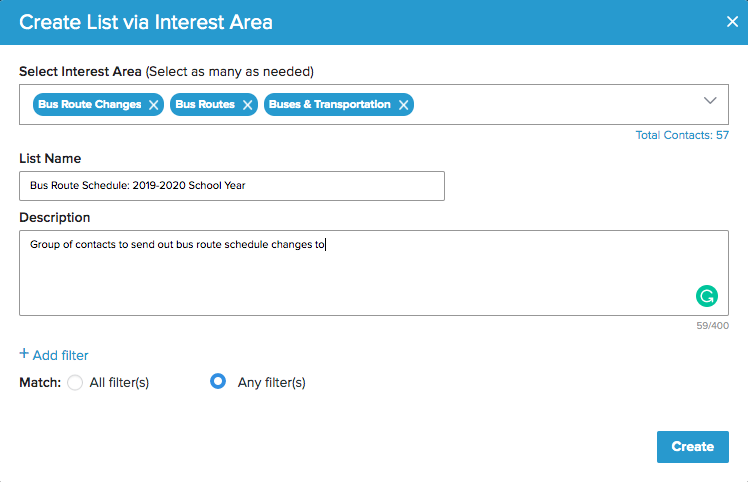Click the dialog title Create List via Interest Area
The image size is (748, 482).
click(146, 22)
